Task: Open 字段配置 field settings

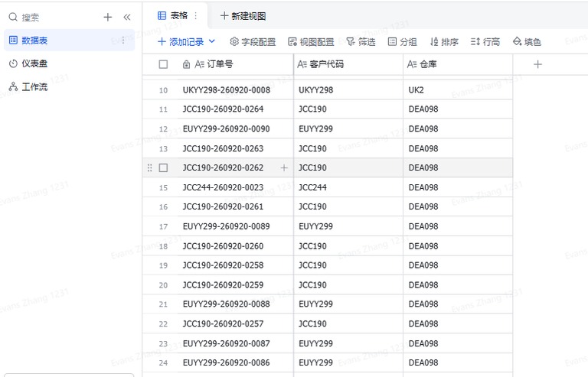Action: 253,41
